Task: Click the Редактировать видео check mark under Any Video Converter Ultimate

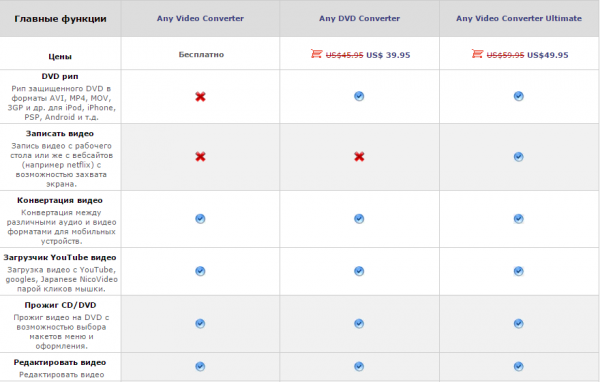Action: point(518,367)
